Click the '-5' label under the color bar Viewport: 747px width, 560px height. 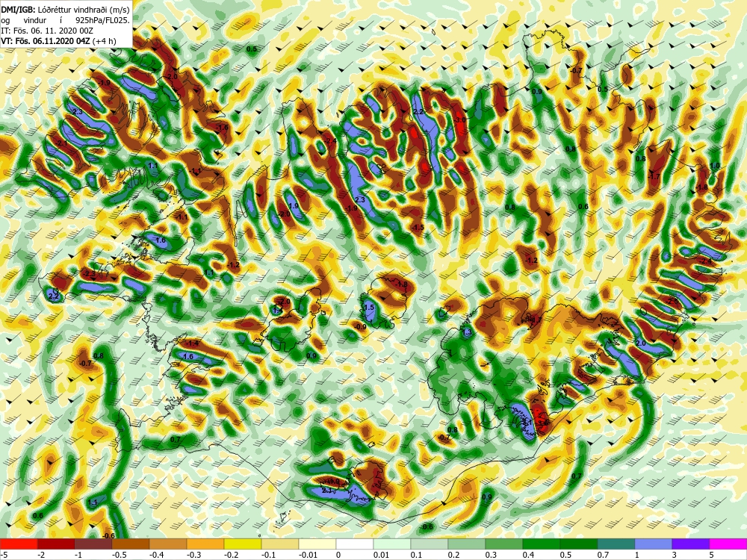[x=4, y=555]
